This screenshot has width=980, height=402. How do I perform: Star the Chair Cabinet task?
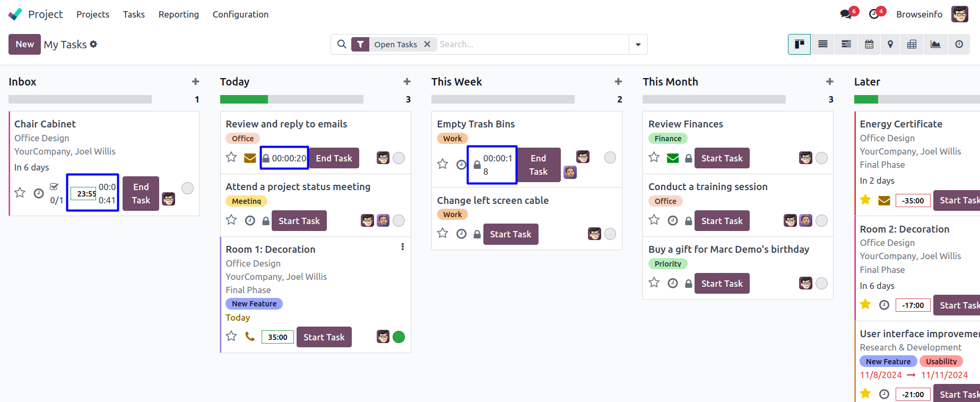(20, 193)
